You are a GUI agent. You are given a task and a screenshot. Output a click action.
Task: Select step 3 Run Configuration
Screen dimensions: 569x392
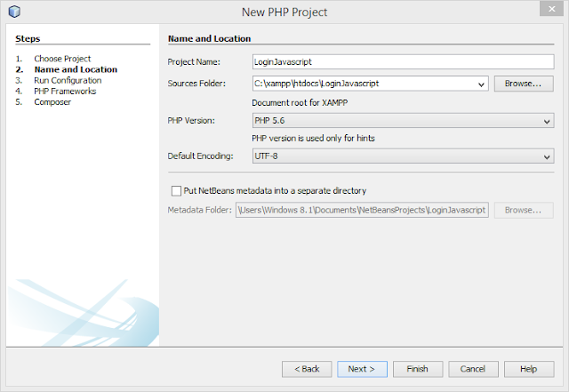(x=68, y=80)
